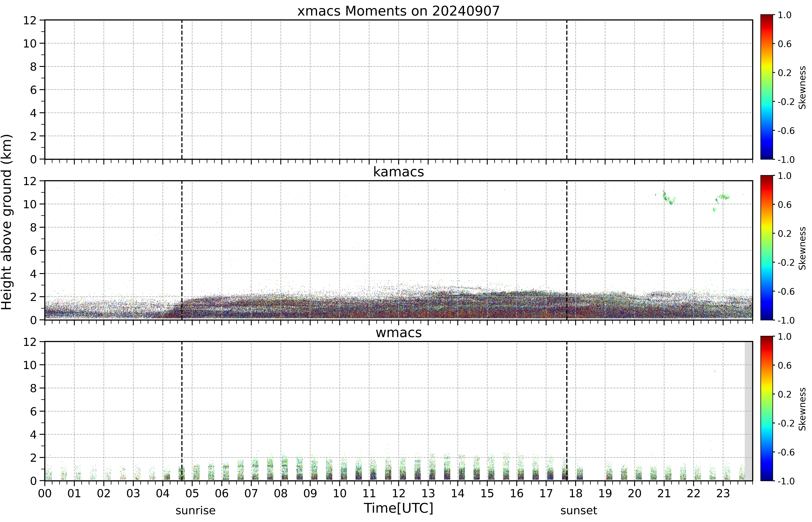Click the 'sunrise' label below the axis
Image resolution: width=812 pixels, height=522 pixels.
pyautogui.click(x=195, y=510)
